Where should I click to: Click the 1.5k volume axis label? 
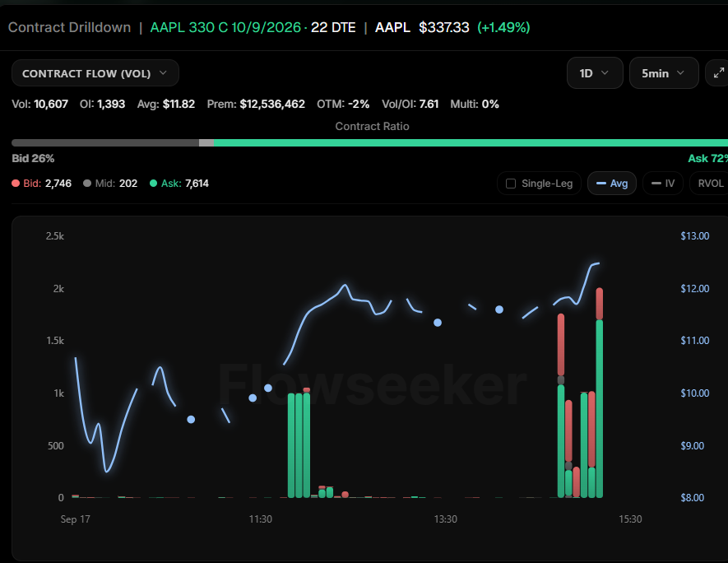coord(55,341)
